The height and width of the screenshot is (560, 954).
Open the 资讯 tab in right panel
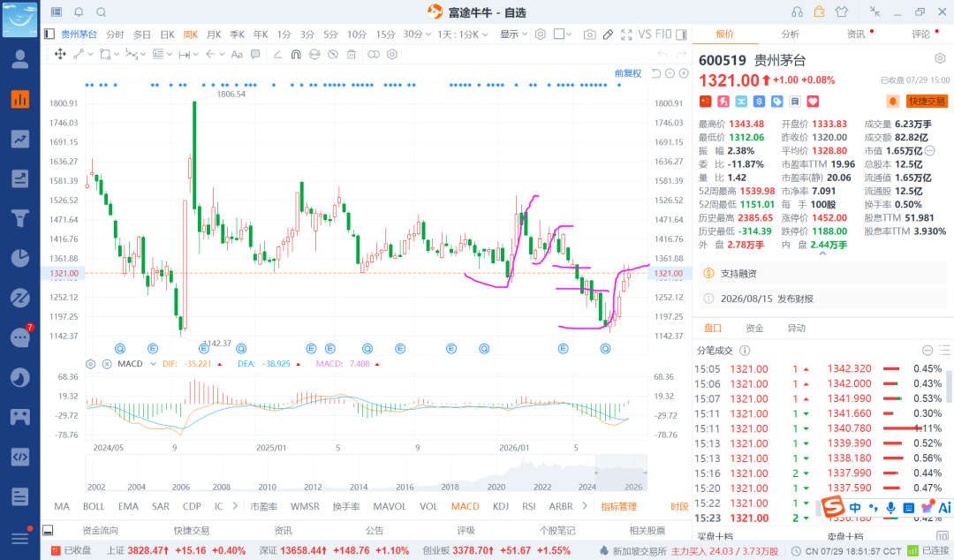click(855, 34)
